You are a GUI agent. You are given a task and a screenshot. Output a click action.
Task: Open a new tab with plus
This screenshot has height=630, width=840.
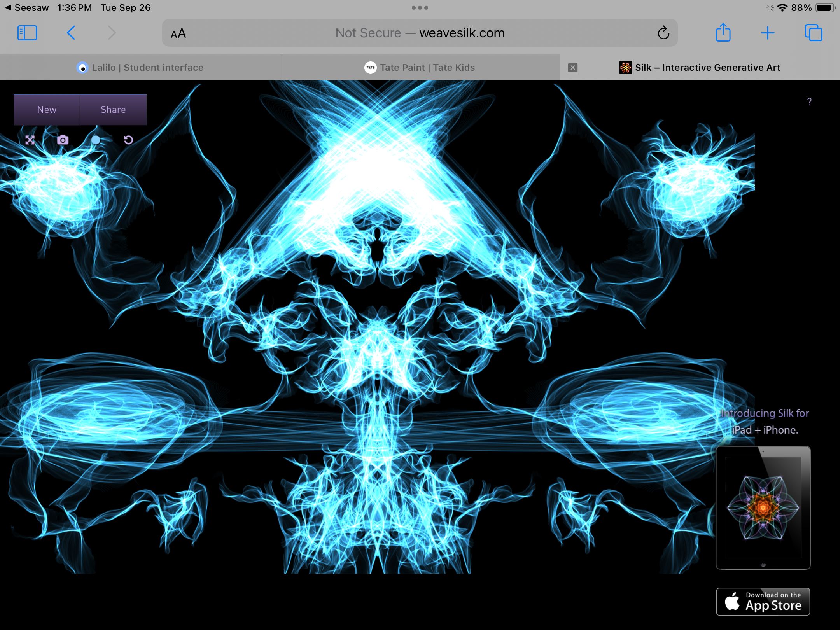coord(768,33)
